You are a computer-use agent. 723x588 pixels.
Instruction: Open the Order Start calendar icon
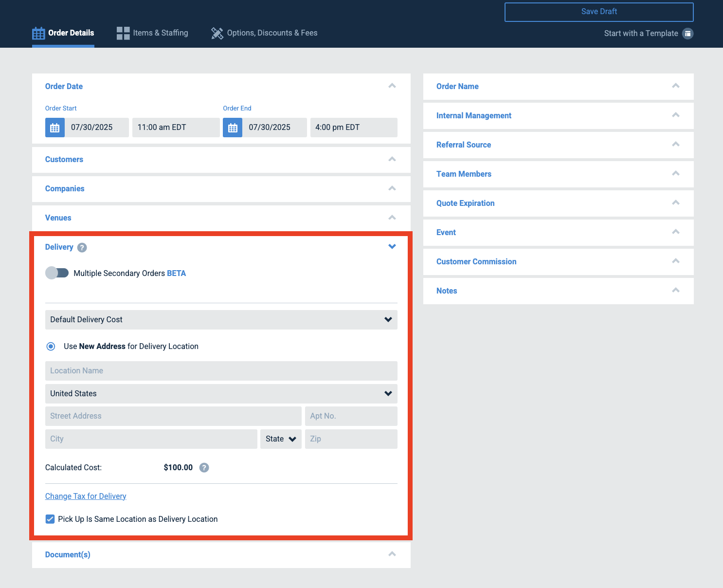[x=55, y=128]
